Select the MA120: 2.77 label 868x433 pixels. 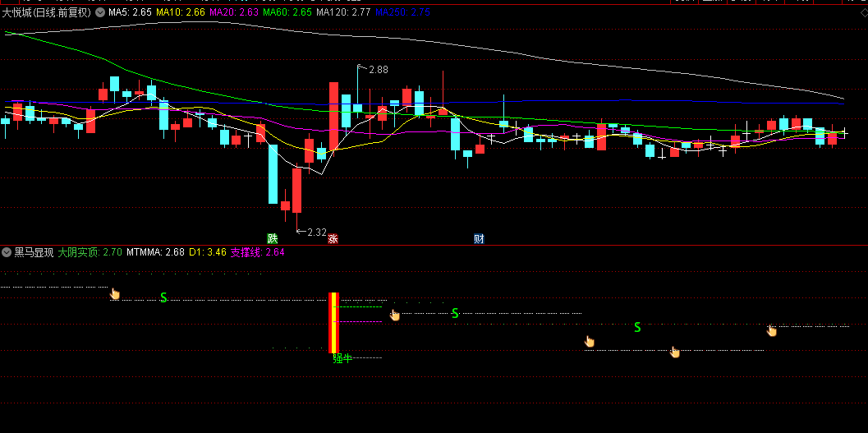click(x=343, y=12)
